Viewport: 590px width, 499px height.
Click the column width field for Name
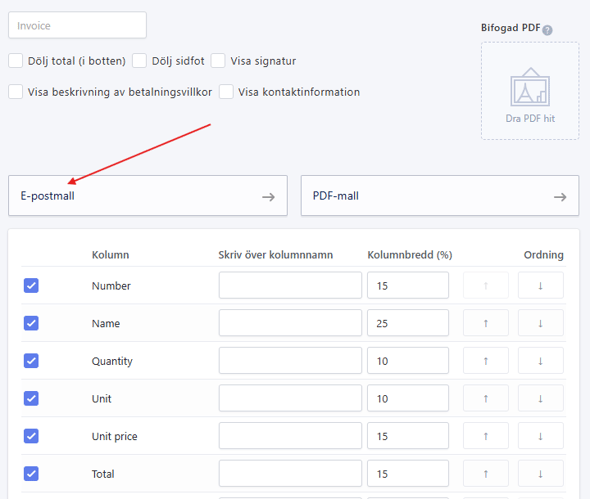(x=408, y=323)
